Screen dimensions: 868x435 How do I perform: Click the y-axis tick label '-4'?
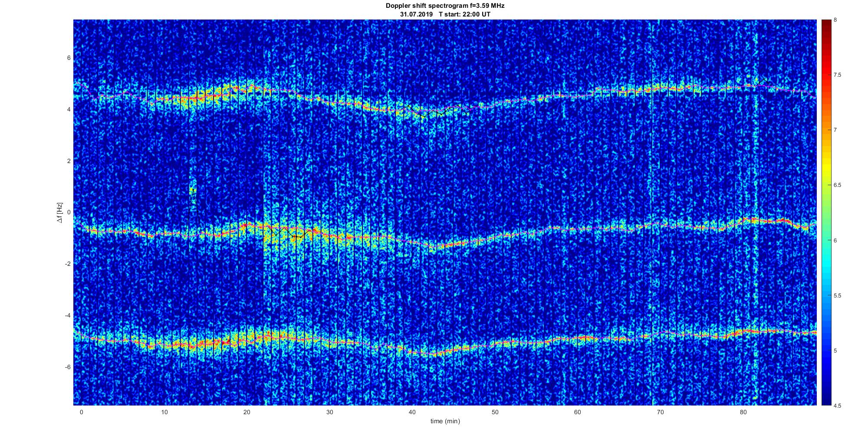pos(68,315)
